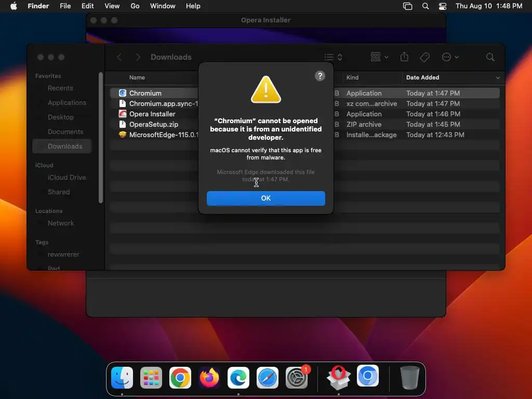Click the date and time clock

point(488,6)
